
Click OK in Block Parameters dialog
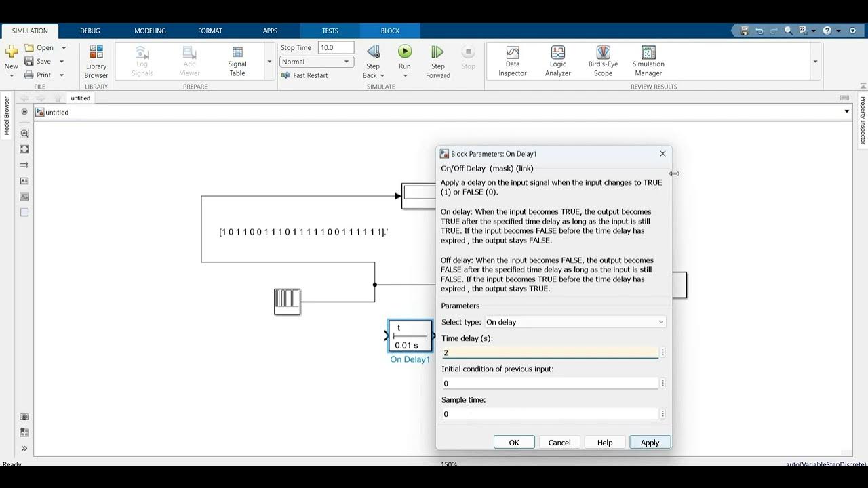point(514,442)
